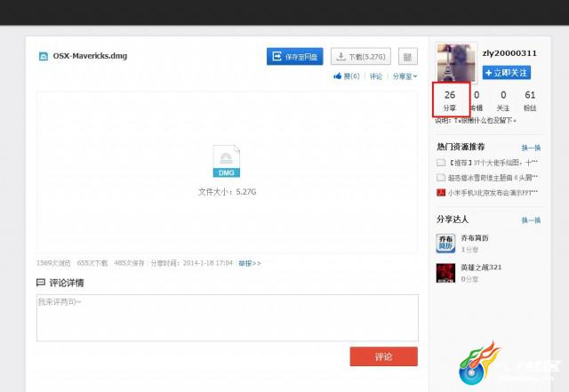Click the 1569次浏览 view count text
Viewport: 569px width, 392px height.
tap(53, 263)
